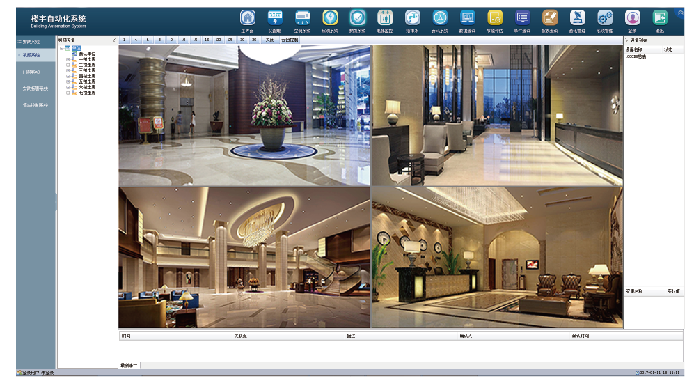Select the 二层 floor item in tree
The width and height of the screenshot is (693, 385).
(x=87, y=65)
